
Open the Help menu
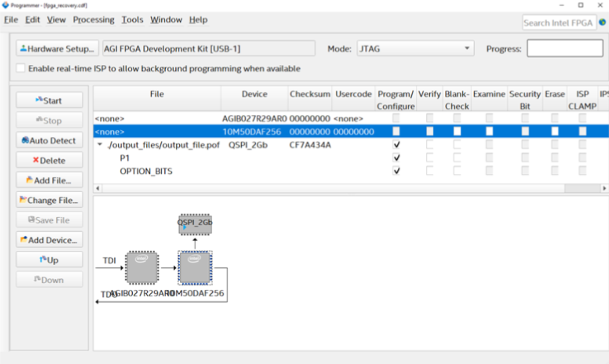click(198, 20)
